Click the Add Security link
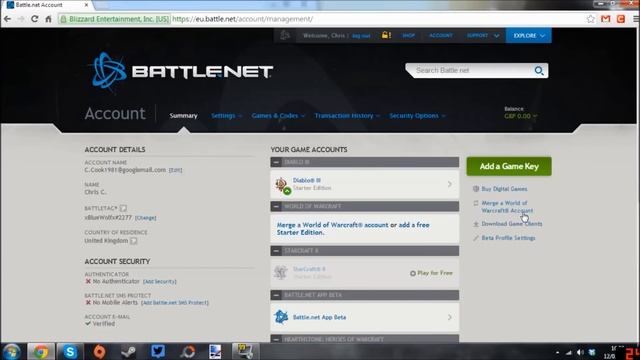The width and height of the screenshot is (640, 360). point(160,281)
